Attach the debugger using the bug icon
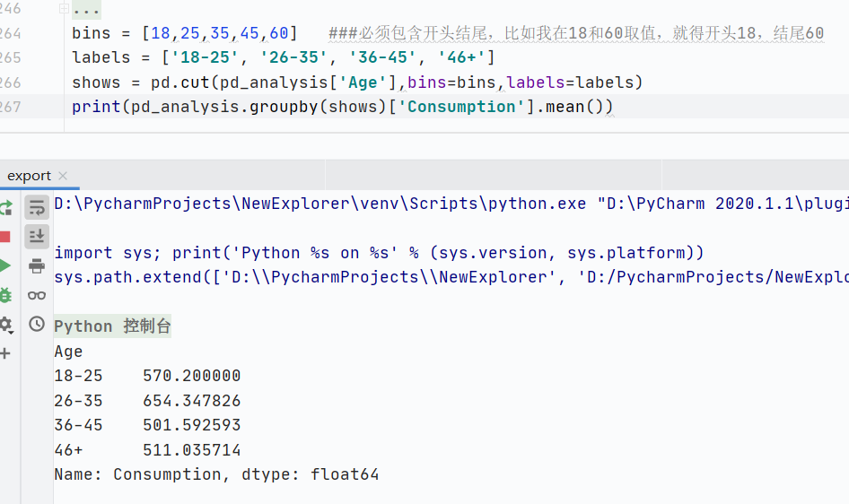The height and width of the screenshot is (504, 849). pyautogui.click(x=5, y=294)
